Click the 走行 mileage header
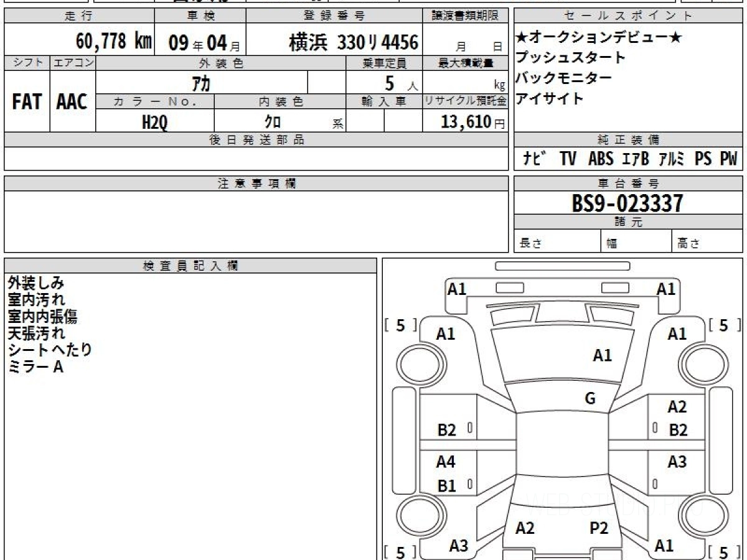Screen dimensions: 747x560 pyautogui.click(x=78, y=16)
